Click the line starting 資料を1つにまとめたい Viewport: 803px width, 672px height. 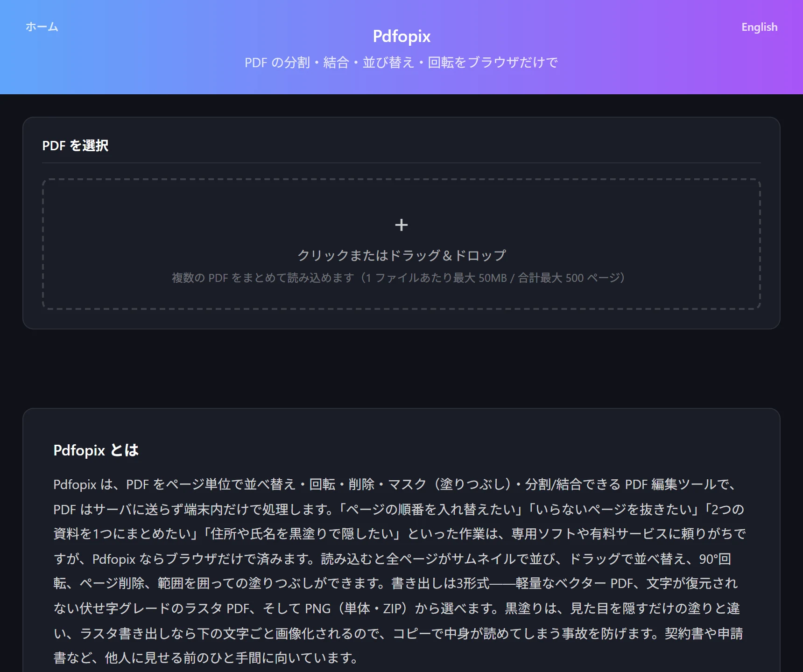pos(400,534)
